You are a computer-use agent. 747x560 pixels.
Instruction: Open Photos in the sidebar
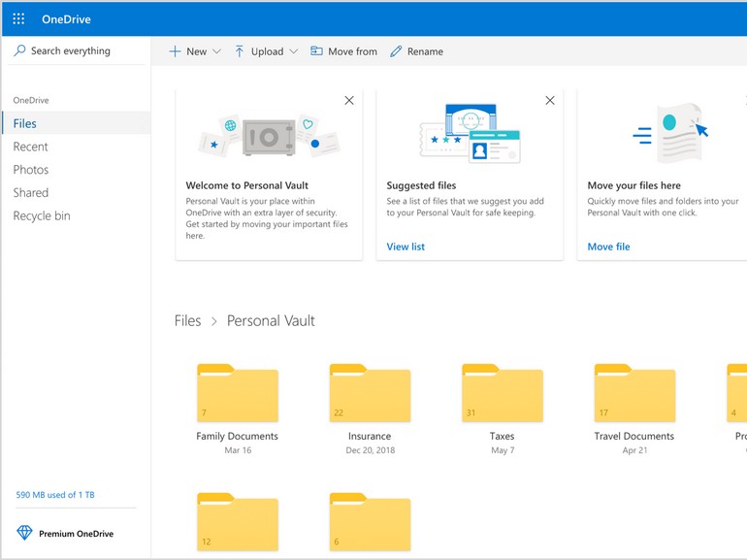[x=31, y=169]
